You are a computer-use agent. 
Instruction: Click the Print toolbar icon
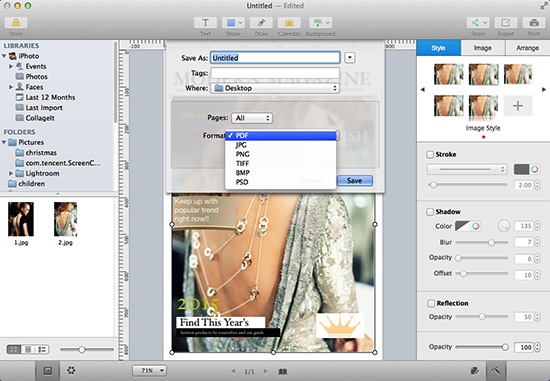534,23
